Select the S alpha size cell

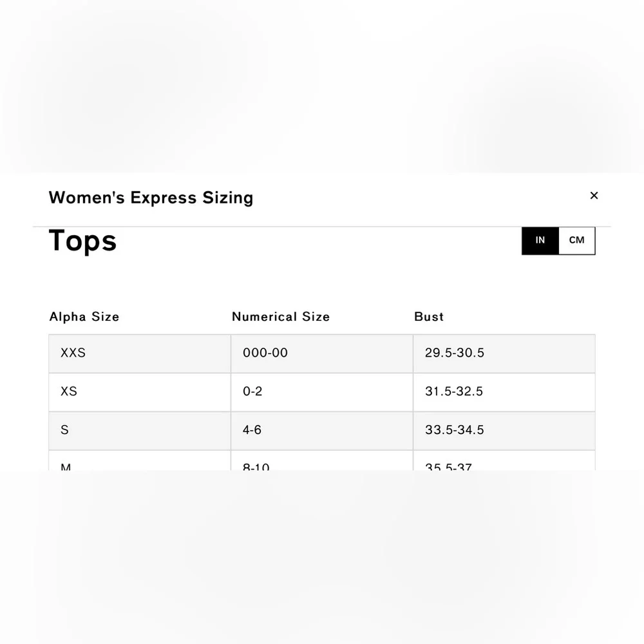point(140,431)
